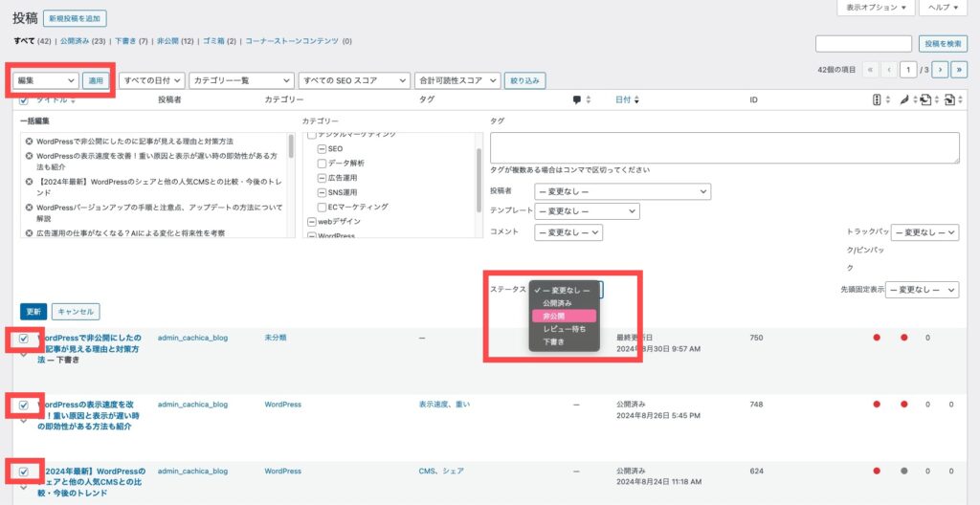Click the red SEO score dot for post 750
980x505 pixels.
877,338
